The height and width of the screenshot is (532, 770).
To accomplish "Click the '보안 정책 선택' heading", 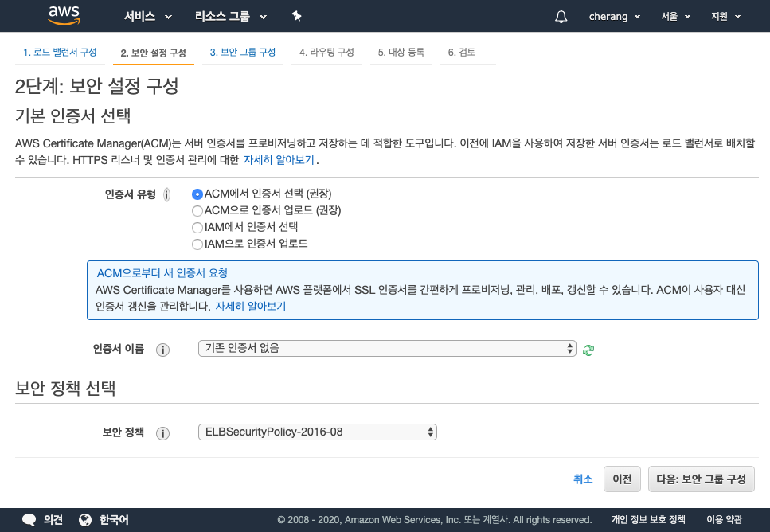I will click(65, 388).
